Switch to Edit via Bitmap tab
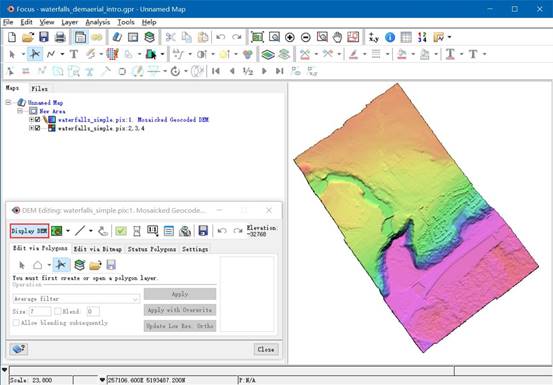The image size is (553, 385). tap(98, 249)
